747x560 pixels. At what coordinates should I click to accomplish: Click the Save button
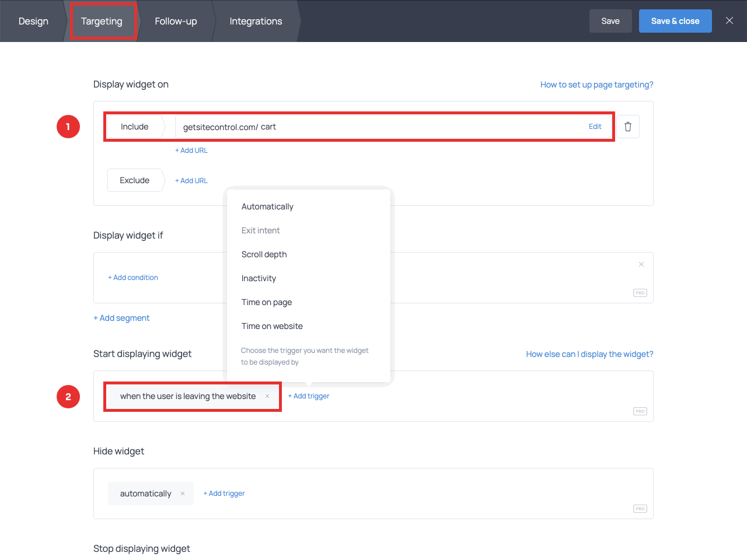[x=610, y=21]
